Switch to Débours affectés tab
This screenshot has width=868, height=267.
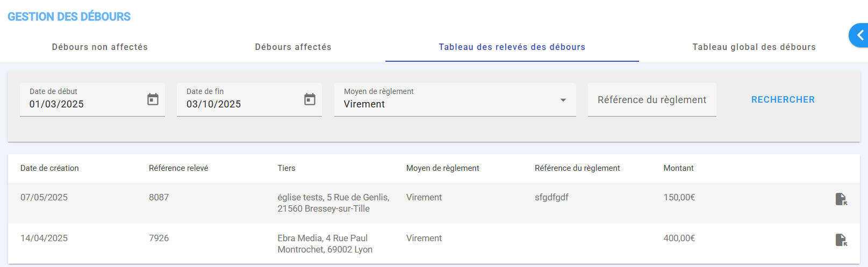point(293,47)
